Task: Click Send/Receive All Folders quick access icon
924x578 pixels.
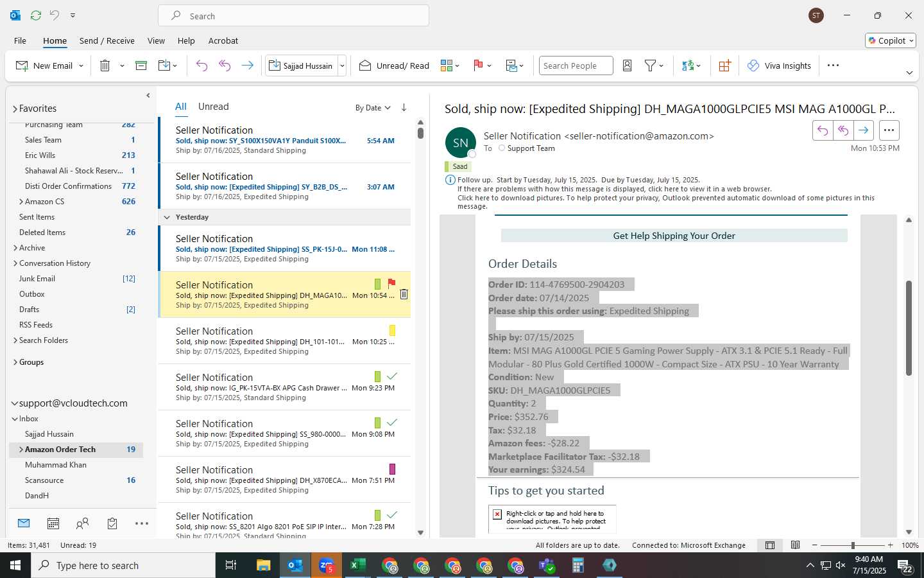Action: [36, 15]
